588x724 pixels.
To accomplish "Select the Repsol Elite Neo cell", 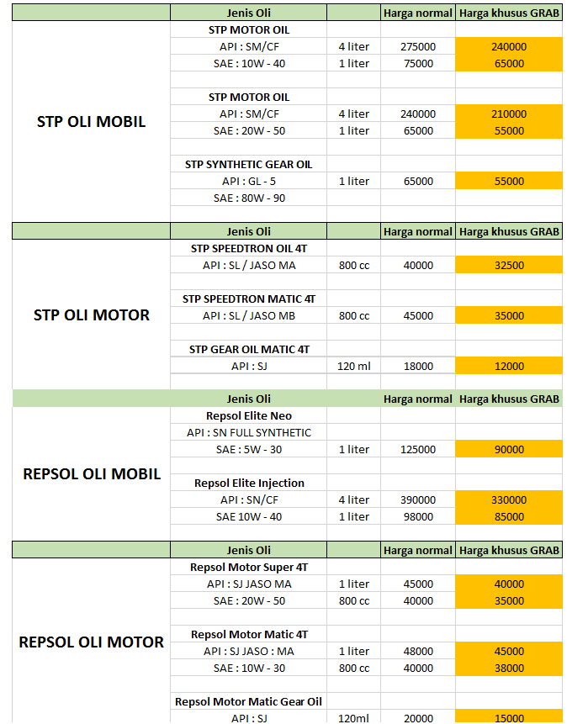I will click(248, 415).
